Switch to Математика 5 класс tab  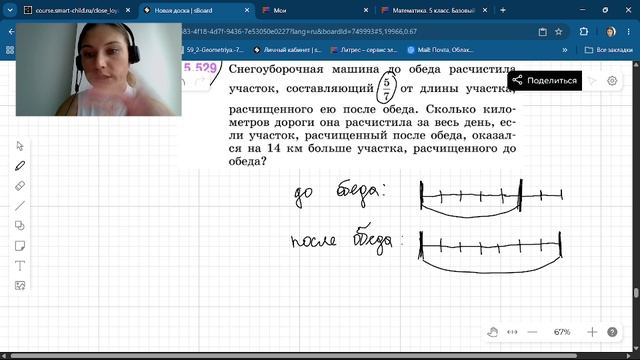click(433, 10)
